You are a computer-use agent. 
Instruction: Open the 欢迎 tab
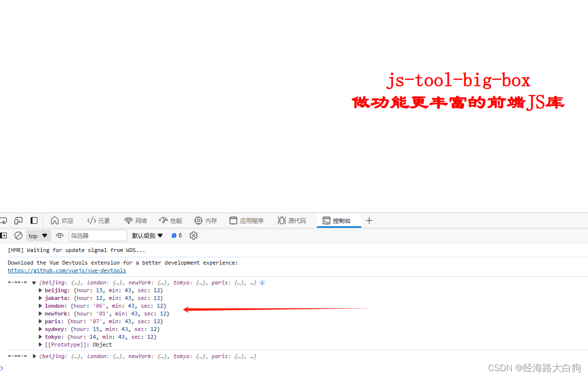pos(62,220)
